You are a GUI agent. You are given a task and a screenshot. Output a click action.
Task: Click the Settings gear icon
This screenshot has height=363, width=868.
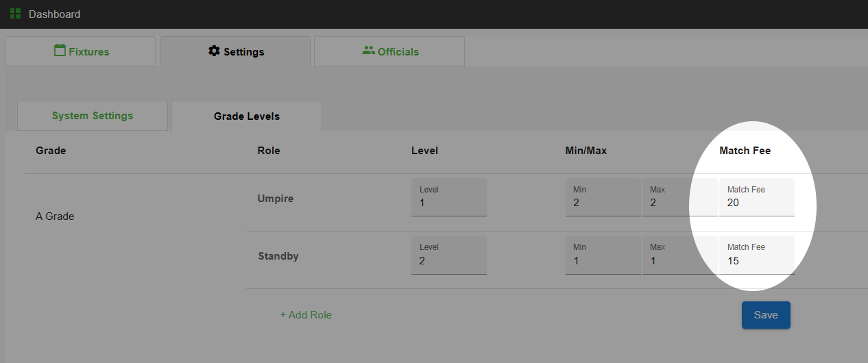tap(214, 51)
